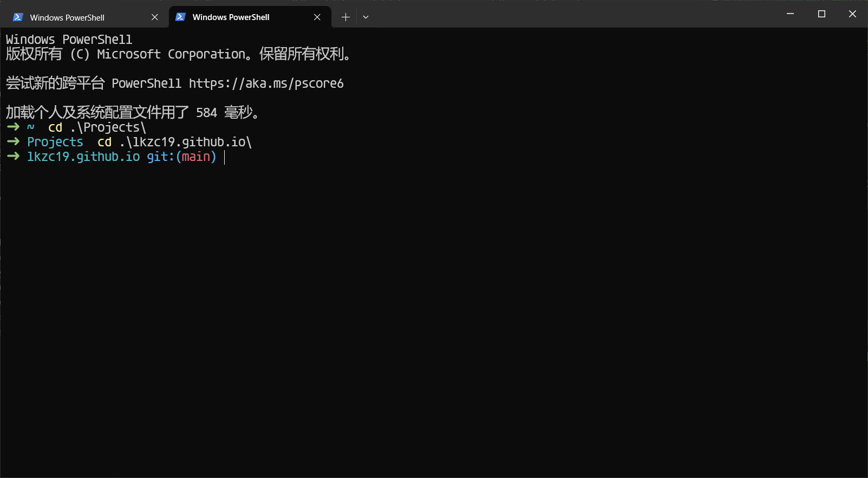Click the Microsoft Corporation copyright line
The width and height of the screenshot is (868, 478).
179,54
